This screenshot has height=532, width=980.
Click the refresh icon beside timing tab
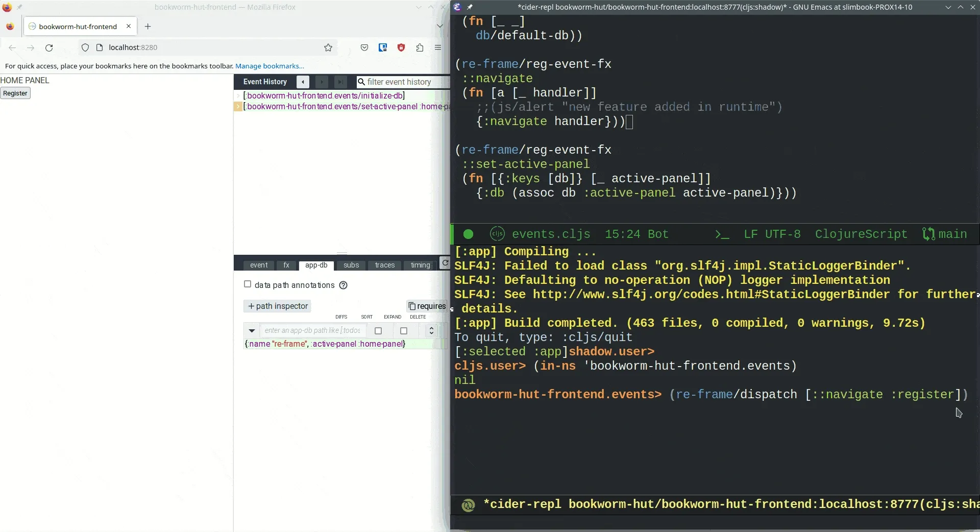(x=445, y=263)
